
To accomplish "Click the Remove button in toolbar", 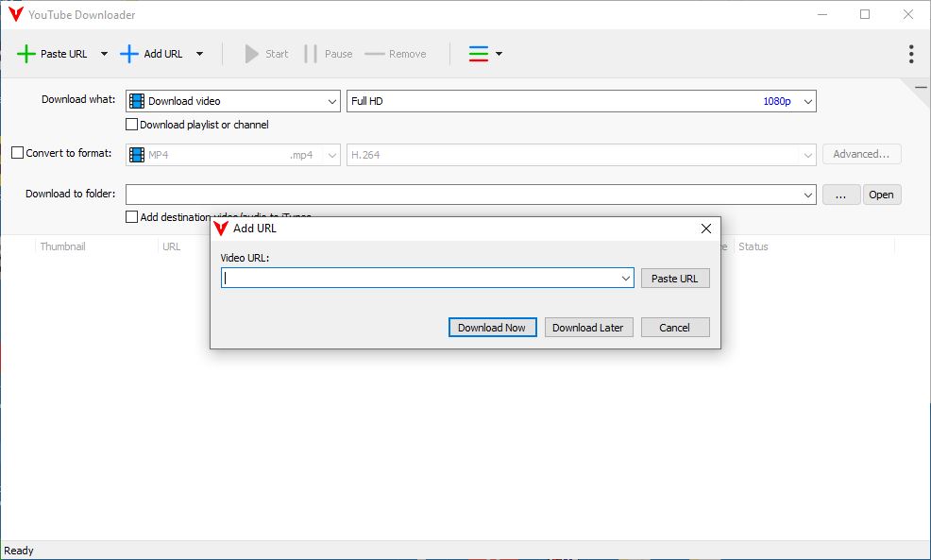I will click(x=396, y=54).
